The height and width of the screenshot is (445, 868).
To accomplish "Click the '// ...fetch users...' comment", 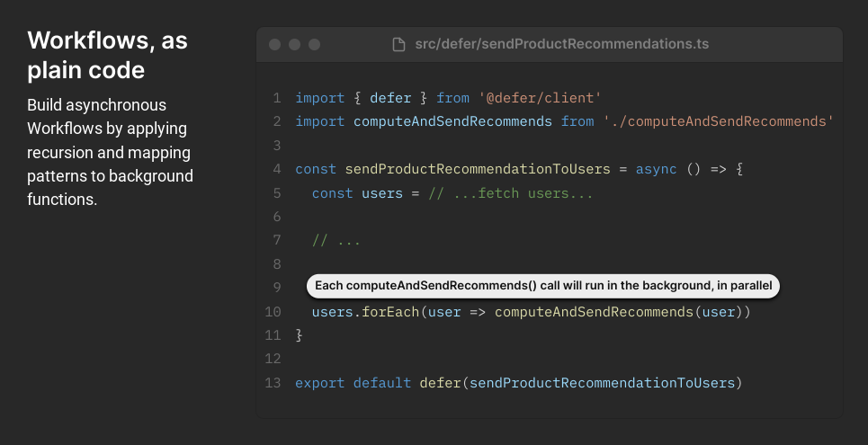I will pyautogui.click(x=510, y=193).
